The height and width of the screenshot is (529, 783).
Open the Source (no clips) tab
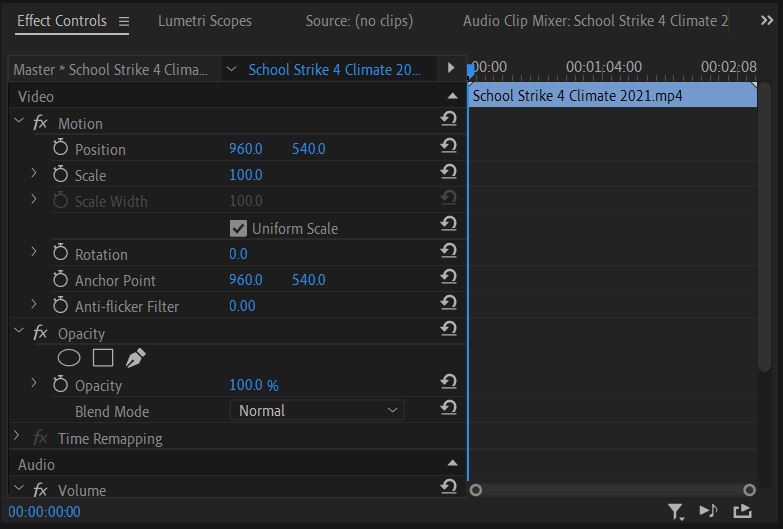359,21
